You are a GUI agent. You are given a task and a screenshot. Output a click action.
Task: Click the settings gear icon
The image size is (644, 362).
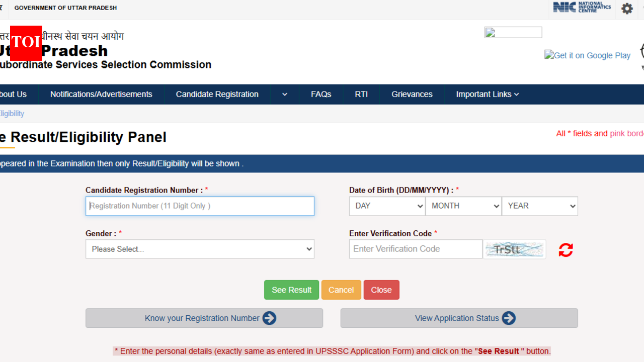[x=627, y=9]
